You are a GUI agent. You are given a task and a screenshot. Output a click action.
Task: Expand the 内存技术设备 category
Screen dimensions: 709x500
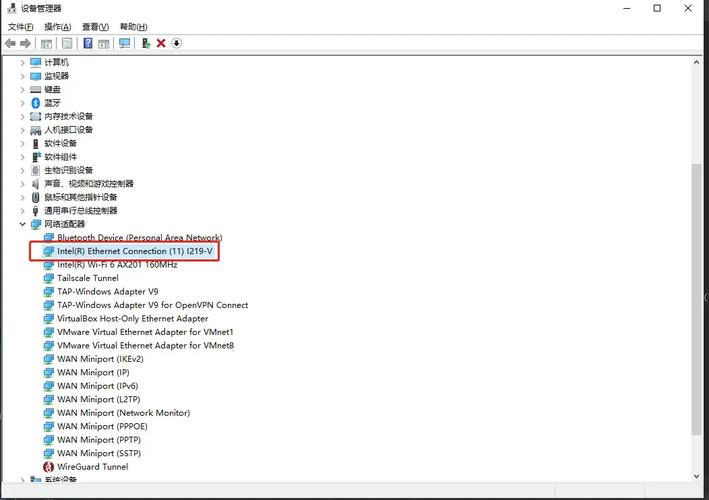click(22, 117)
